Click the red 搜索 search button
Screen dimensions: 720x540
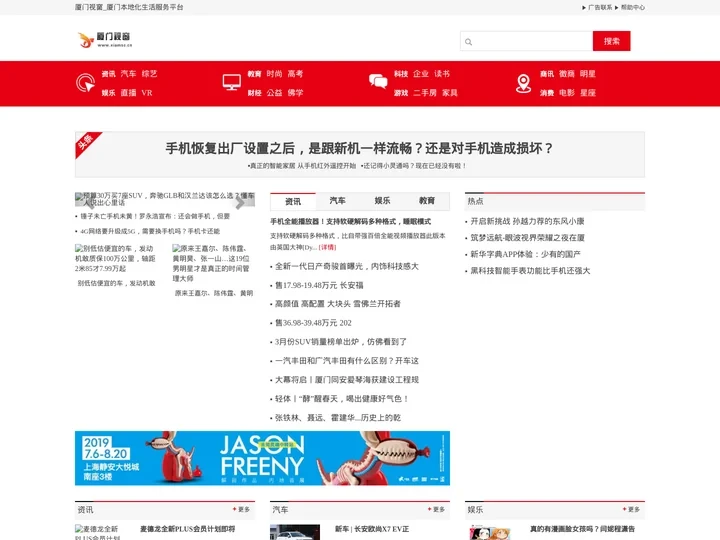pyautogui.click(x=611, y=41)
